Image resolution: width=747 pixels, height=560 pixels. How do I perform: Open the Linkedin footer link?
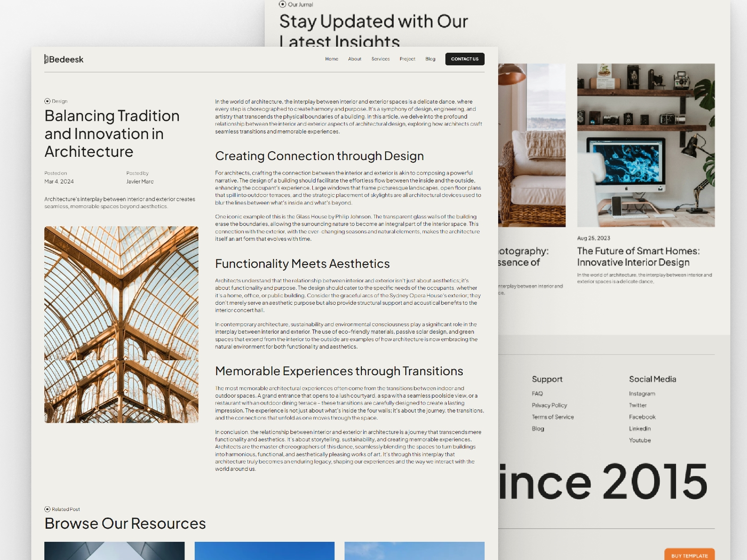click(640, 429)
